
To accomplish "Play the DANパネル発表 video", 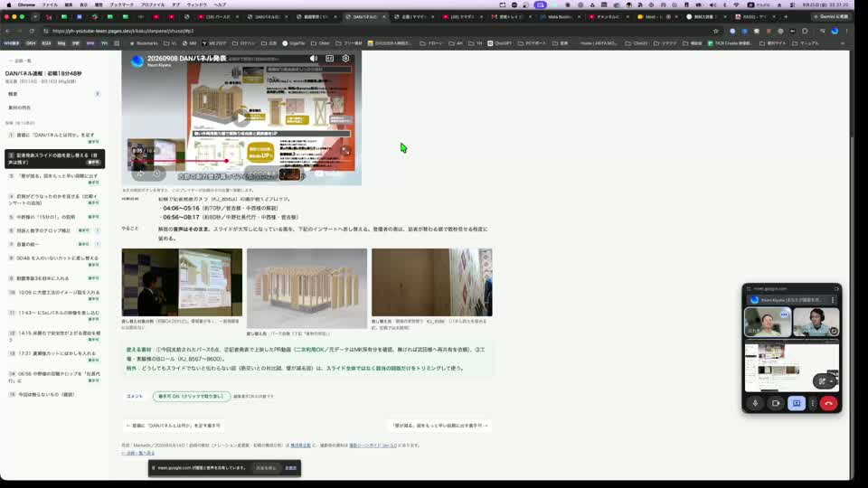I will click(x=241, y=117).
